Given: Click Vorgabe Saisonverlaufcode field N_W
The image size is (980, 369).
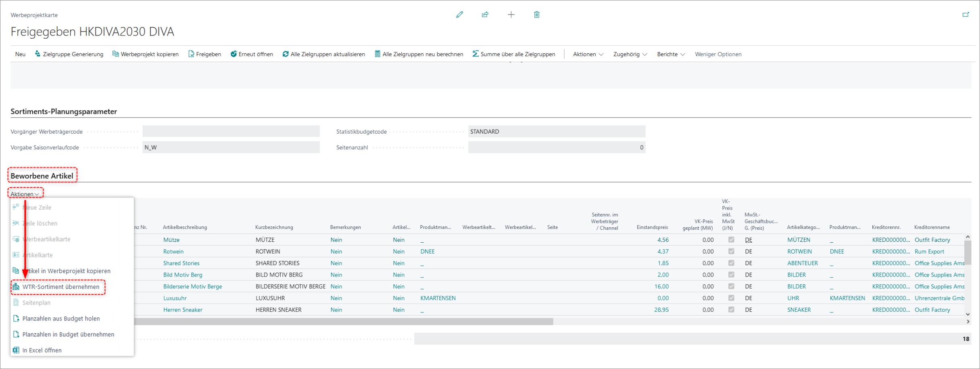Looking at the screenshot, I should (x=231, y=147).
